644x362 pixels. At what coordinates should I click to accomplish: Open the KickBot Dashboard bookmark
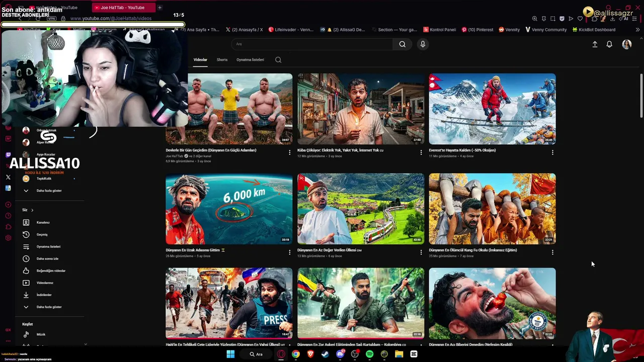point(594,30)
